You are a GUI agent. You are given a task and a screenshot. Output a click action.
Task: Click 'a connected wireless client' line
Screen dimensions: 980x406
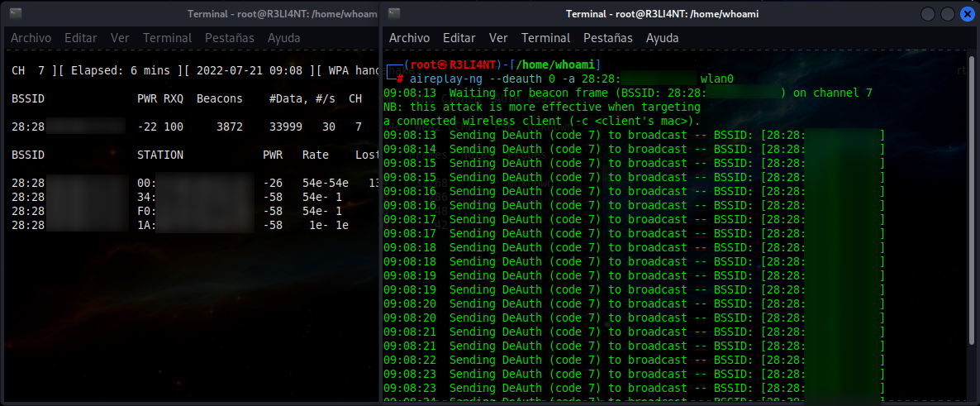tap(542, 122)
